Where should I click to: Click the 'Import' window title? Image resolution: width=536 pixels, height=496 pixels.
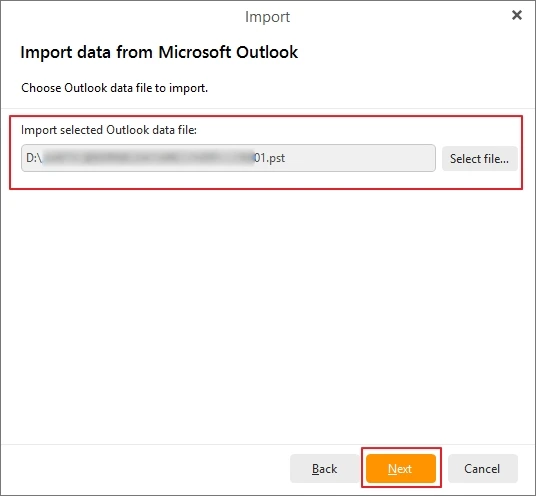(267, 17)
